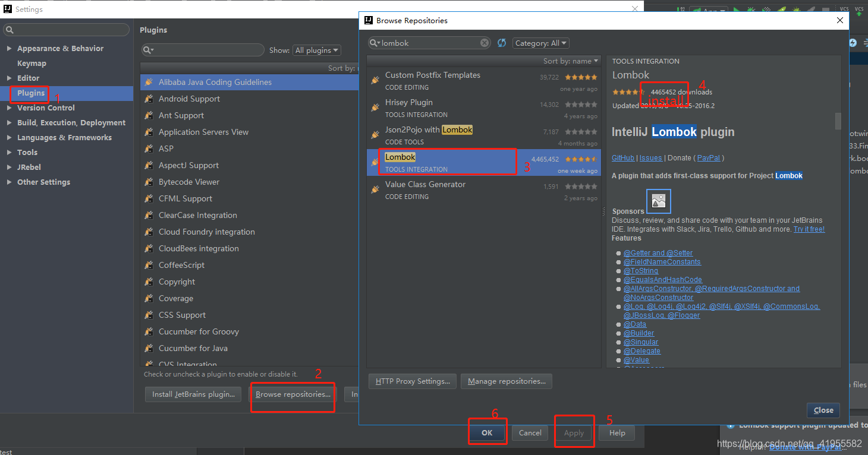The width and height of the screenshot is (868, 455).
Task: Open the PayPal donate link
Action: 708,158
